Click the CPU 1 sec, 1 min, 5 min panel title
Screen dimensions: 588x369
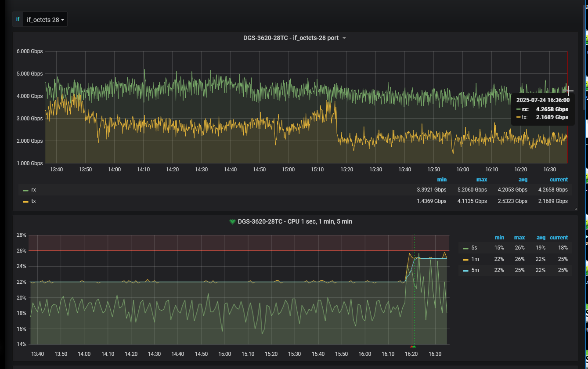pos(295,222)
